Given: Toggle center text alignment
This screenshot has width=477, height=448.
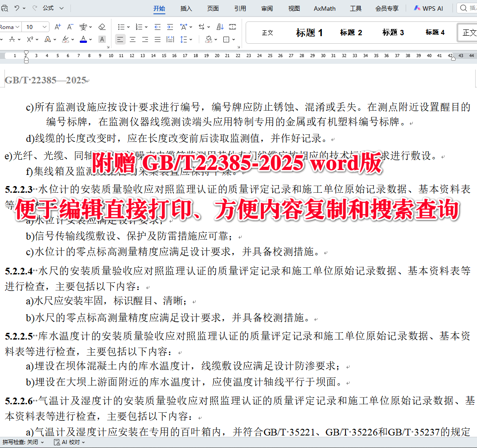Looking at the screenshot, I should [x=132, y=39].
